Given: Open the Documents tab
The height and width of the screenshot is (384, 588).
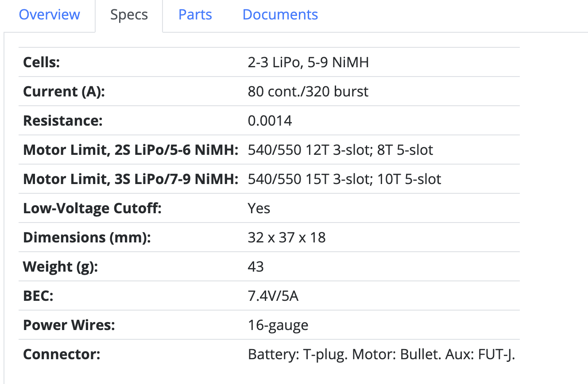Looking at the screenshot, I should (280, 15).
